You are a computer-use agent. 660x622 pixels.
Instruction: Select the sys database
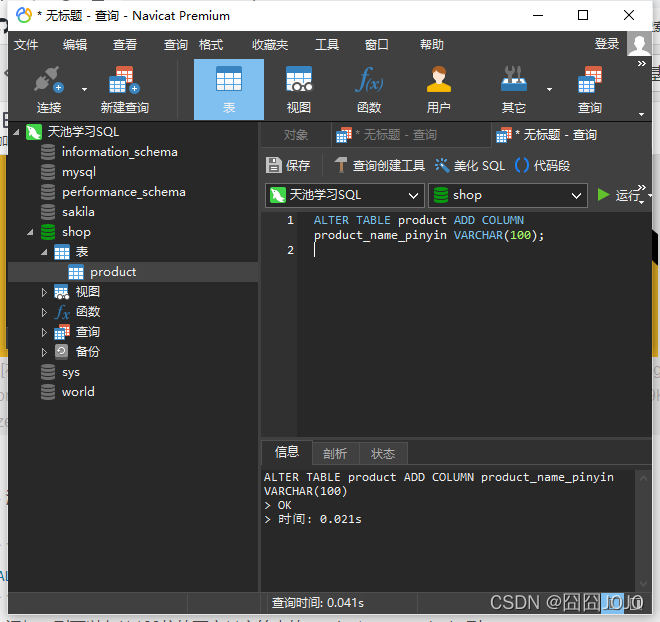[71, 372]
